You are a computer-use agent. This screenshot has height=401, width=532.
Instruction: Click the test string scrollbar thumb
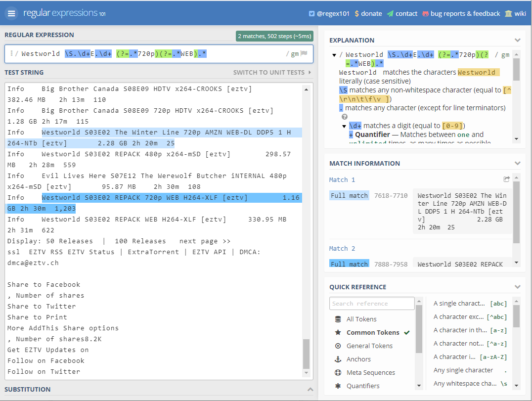pos(306,354)
